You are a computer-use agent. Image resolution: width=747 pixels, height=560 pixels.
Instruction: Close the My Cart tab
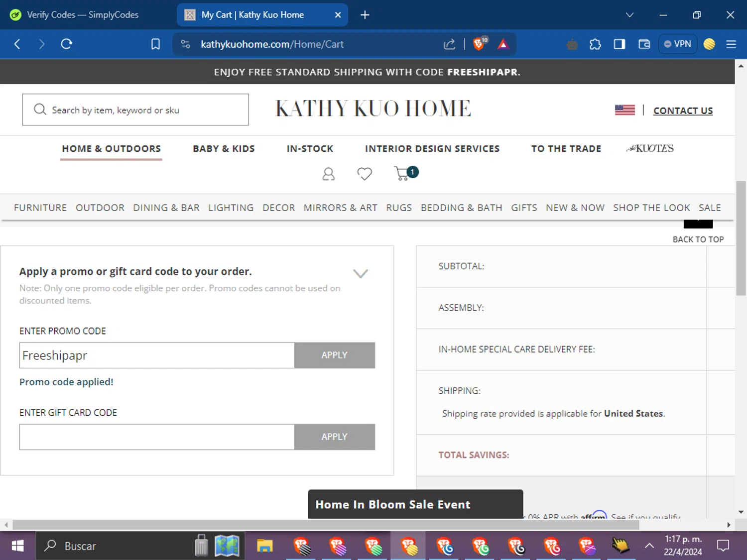pos(338,15)
